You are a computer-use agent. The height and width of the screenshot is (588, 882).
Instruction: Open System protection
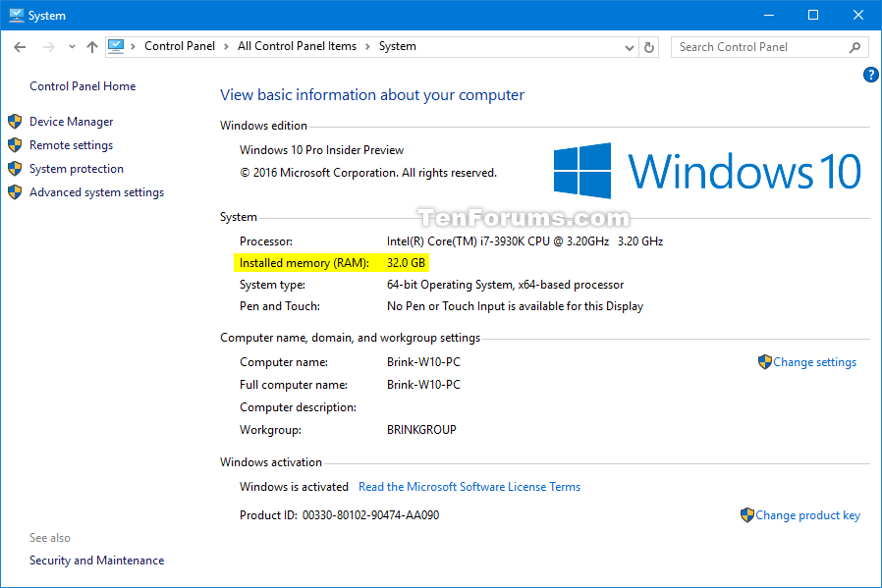point(77,169)
